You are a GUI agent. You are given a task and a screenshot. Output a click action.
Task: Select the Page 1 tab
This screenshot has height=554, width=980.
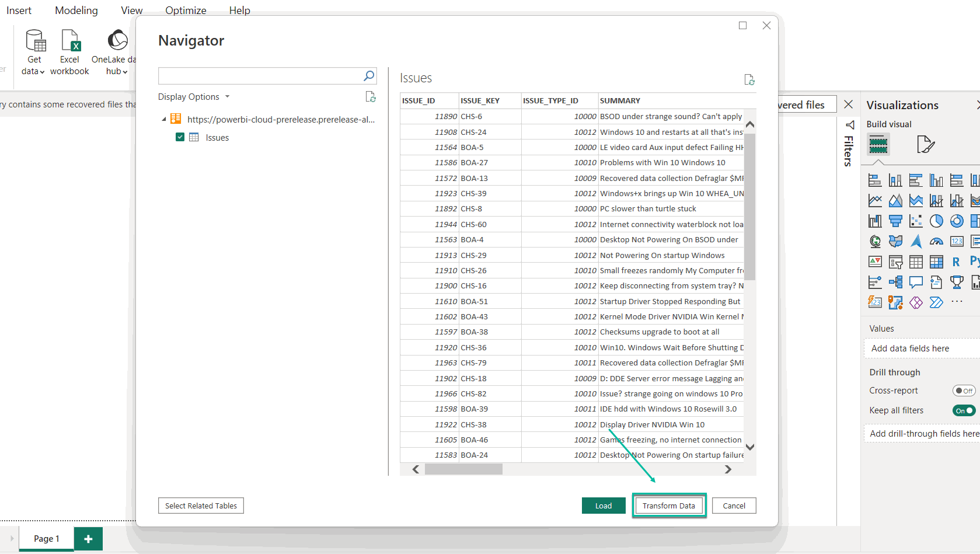pyautogui.click(x=46, y=538)
